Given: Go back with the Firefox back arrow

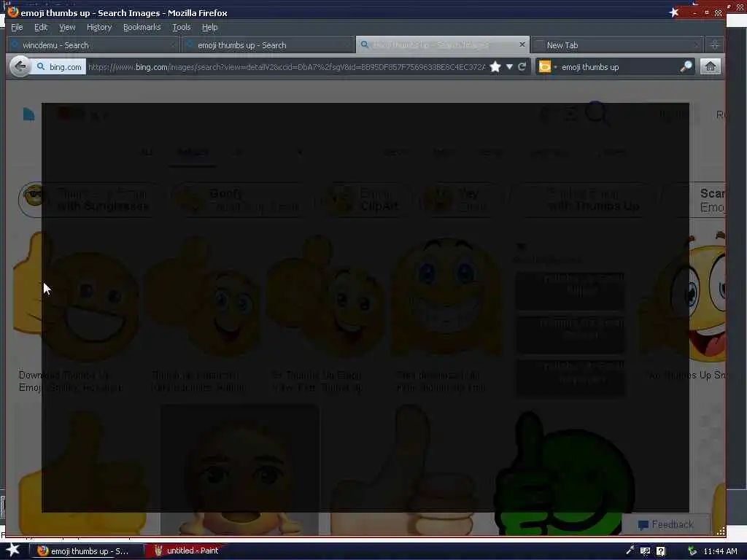Looking at the screenshot, I should pyautogui.click(x=20, y=66).
